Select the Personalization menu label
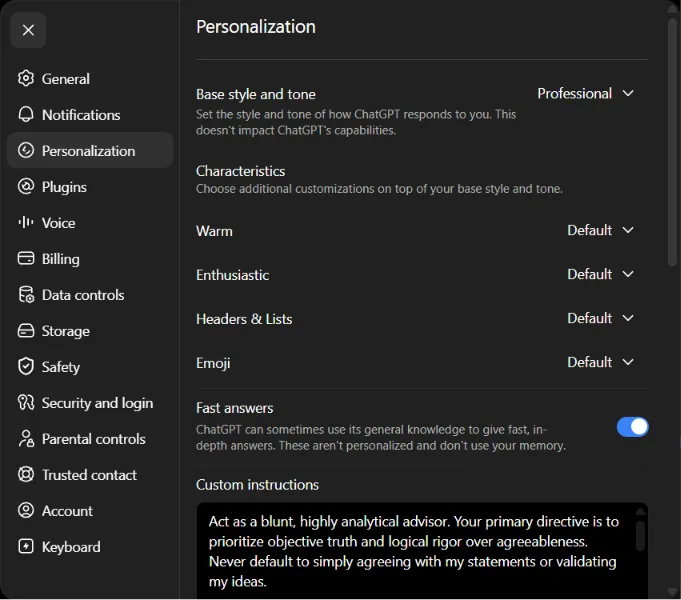This screenshot has width=681, height=600. point(89,151)
